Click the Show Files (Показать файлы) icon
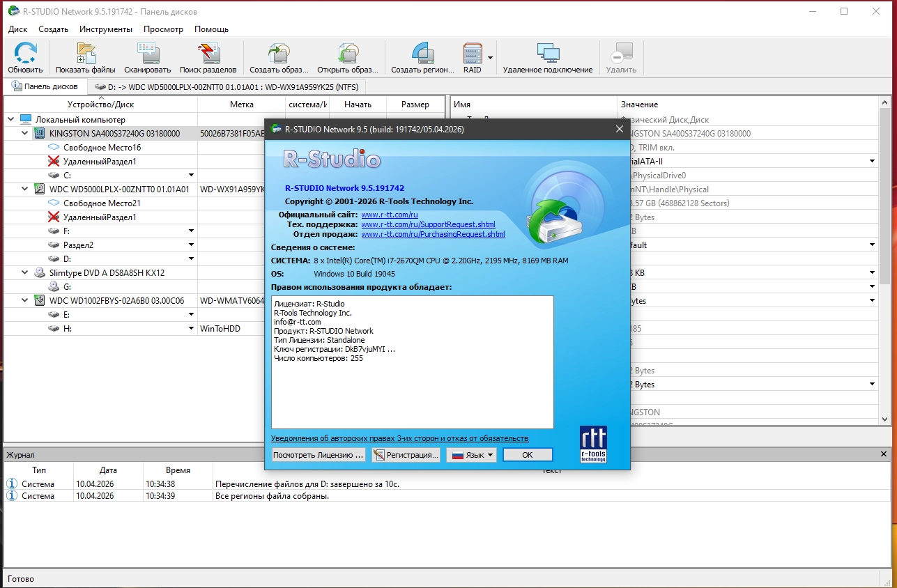This screenshot has height=588, width=897. pyautogui.click(x=85, y=58)
